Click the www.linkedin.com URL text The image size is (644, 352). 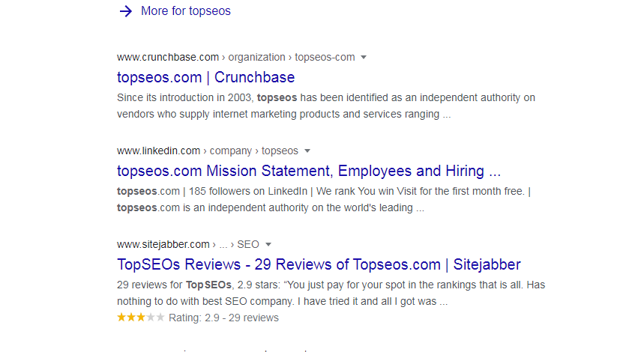[x=158, y=151]
